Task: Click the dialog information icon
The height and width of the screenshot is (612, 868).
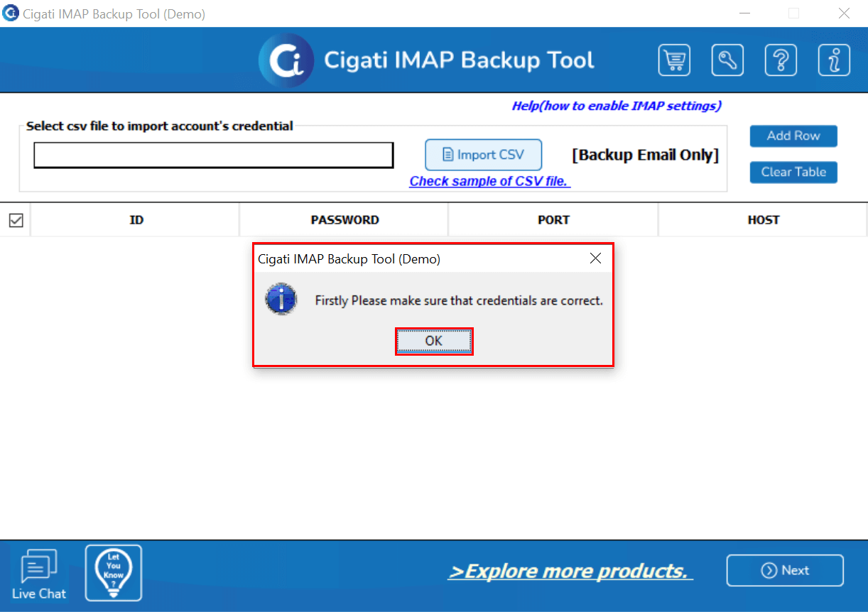Action: pos(281,300)
